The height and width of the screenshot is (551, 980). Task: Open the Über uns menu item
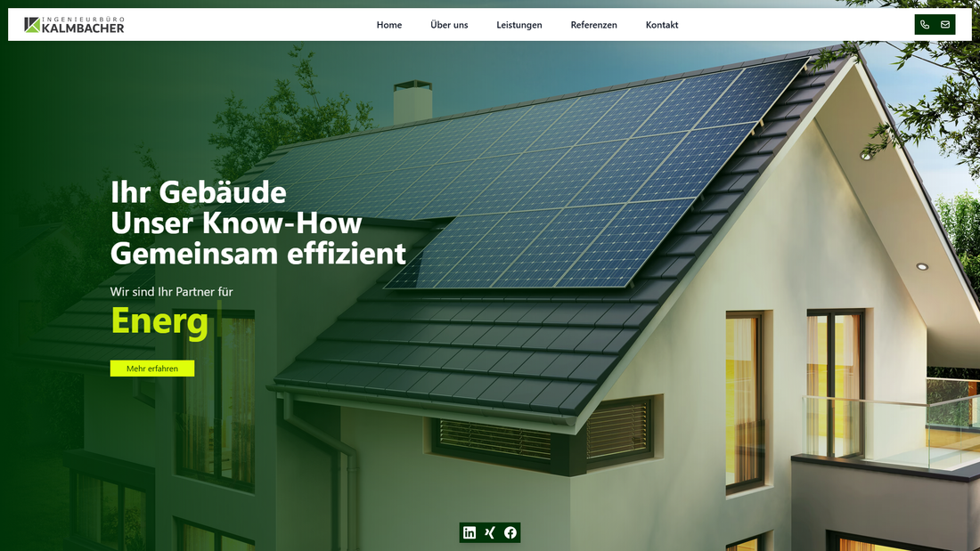coord(449,25)
